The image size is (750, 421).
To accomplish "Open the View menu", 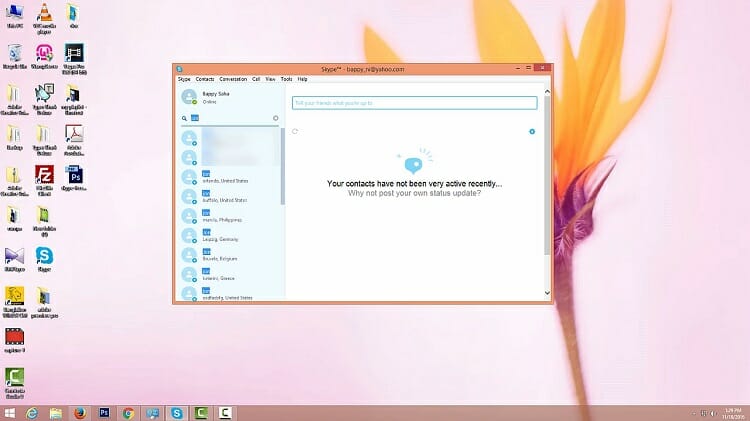I will (x=270, y=79).
